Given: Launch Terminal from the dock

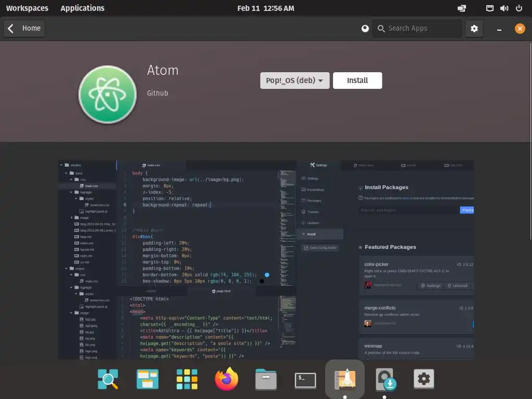Looking at the screenshot, I should point(305,380).
